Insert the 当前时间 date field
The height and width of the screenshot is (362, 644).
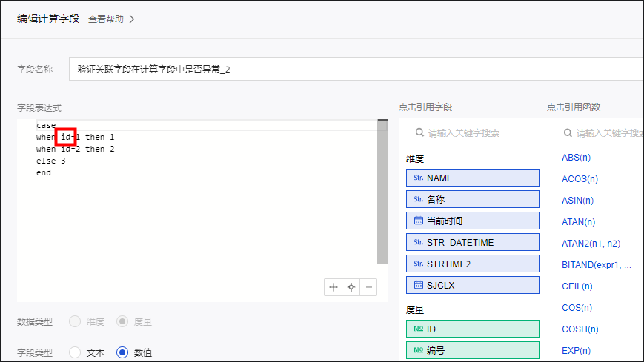472,221
